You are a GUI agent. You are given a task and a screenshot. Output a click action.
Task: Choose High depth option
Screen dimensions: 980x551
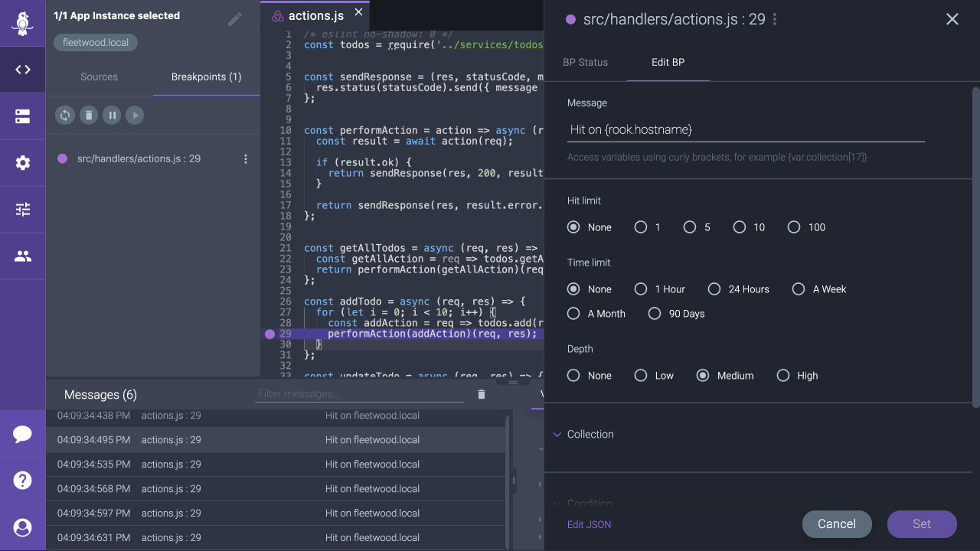pos(782,376)
